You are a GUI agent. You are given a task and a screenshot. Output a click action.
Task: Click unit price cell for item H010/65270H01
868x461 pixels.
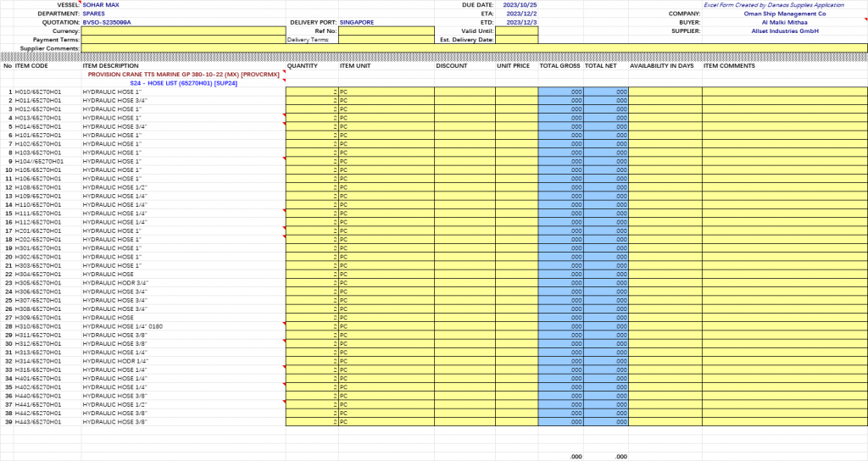(516, 92)
